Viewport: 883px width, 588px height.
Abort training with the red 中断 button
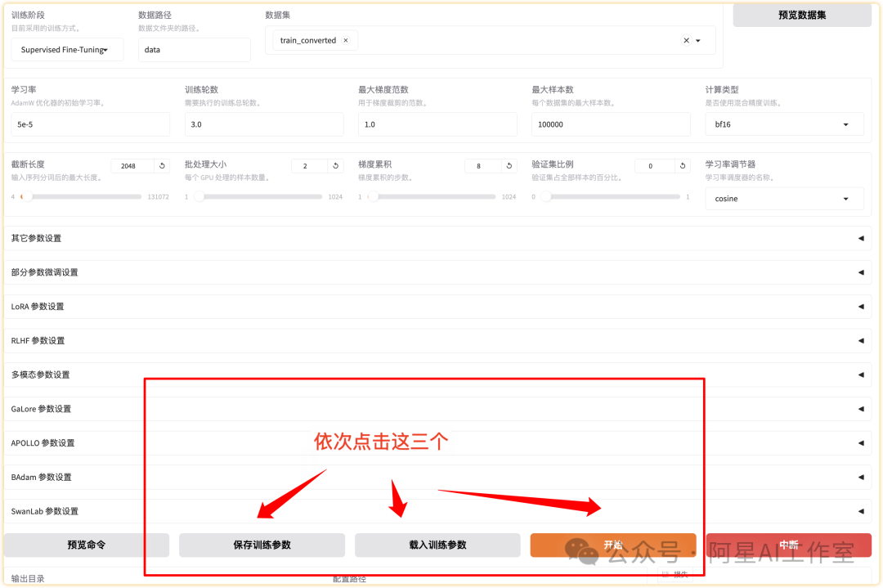pyautogui.click(x=789, y=545)
